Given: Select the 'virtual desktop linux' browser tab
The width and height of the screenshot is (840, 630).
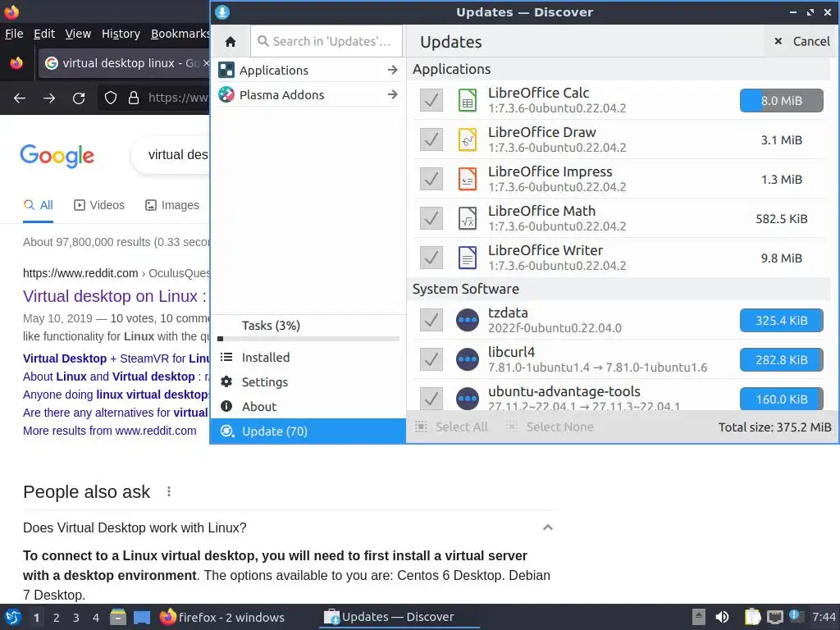Looking at the screenshot, I should click(x=125, y=63).
